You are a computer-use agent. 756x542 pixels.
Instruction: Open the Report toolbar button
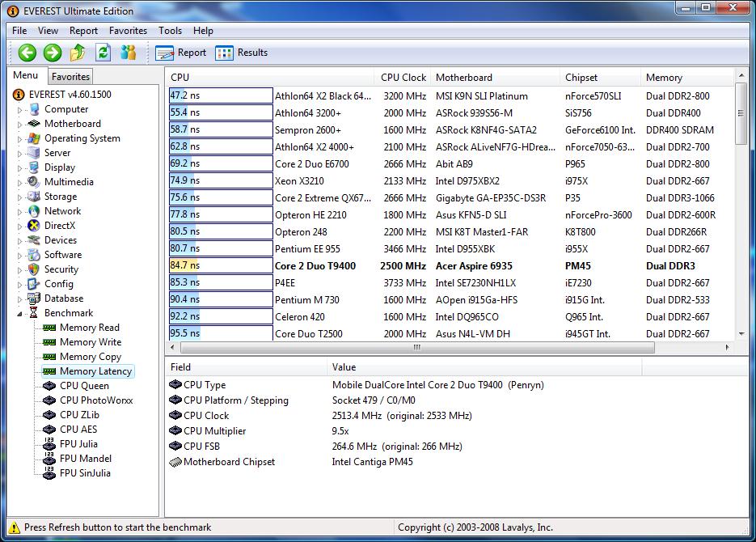181,53
